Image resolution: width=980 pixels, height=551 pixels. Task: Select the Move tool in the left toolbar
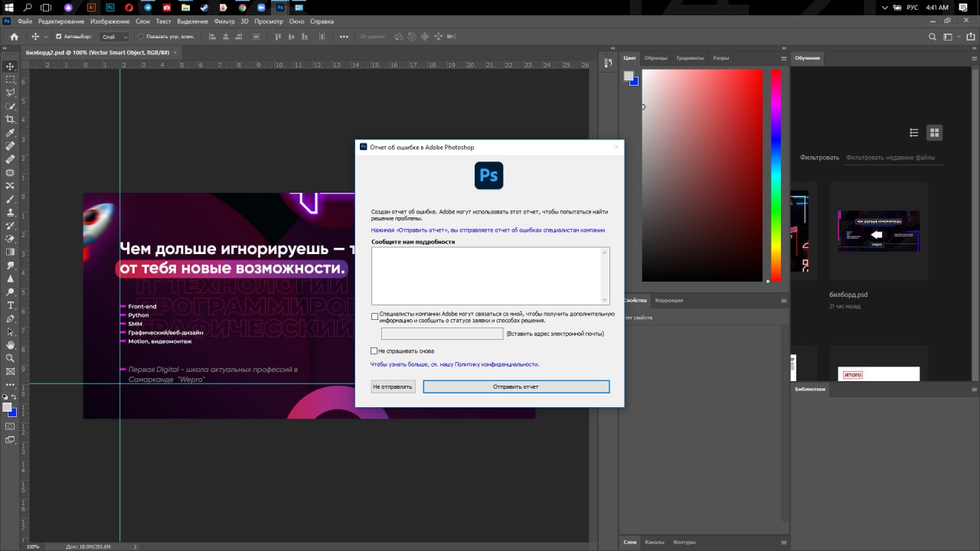pyautogui.click(x=10, y=67)
